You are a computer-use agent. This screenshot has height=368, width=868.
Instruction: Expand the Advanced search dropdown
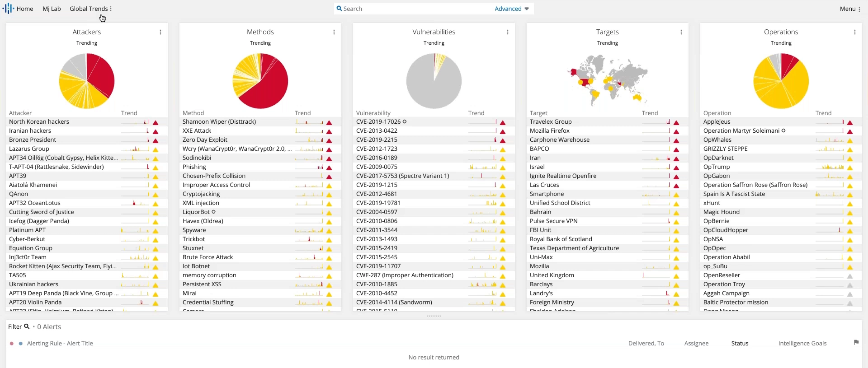512,9
